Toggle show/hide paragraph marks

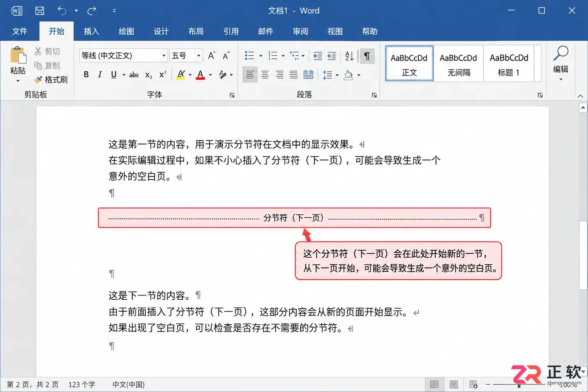click(367, 56)
